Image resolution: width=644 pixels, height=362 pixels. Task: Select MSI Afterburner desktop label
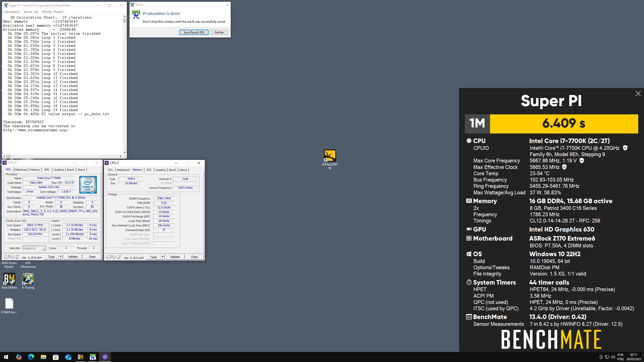(x=28, y=265)
